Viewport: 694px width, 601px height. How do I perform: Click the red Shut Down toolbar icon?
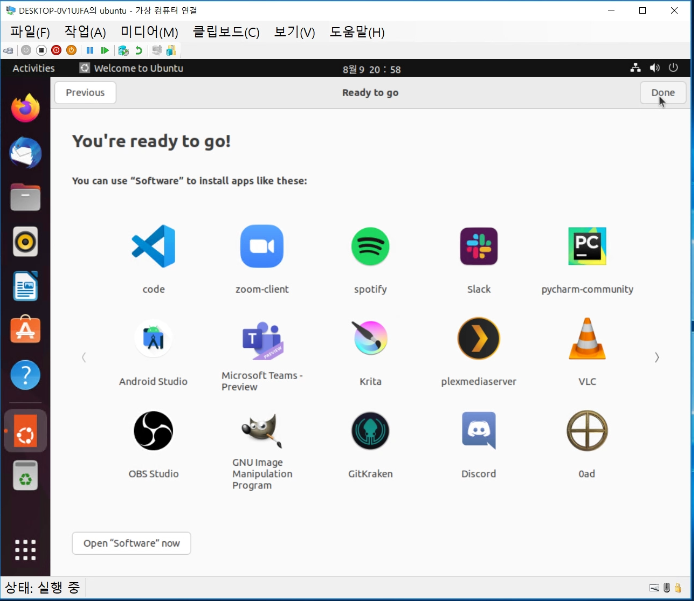(x=56, y=50)
